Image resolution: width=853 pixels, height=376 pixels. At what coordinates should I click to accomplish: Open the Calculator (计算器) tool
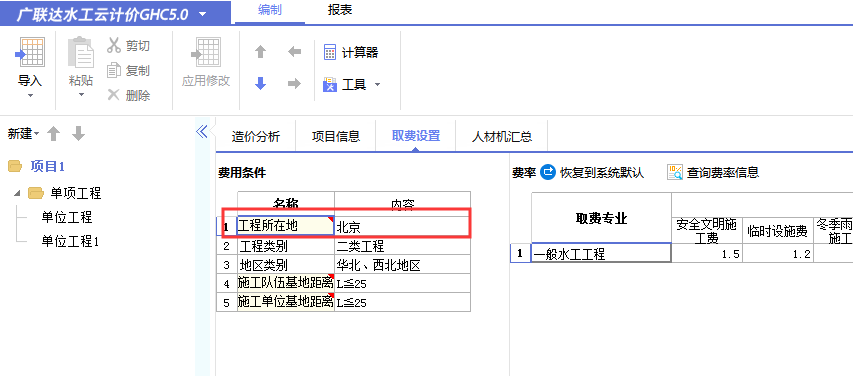point(350,53)
